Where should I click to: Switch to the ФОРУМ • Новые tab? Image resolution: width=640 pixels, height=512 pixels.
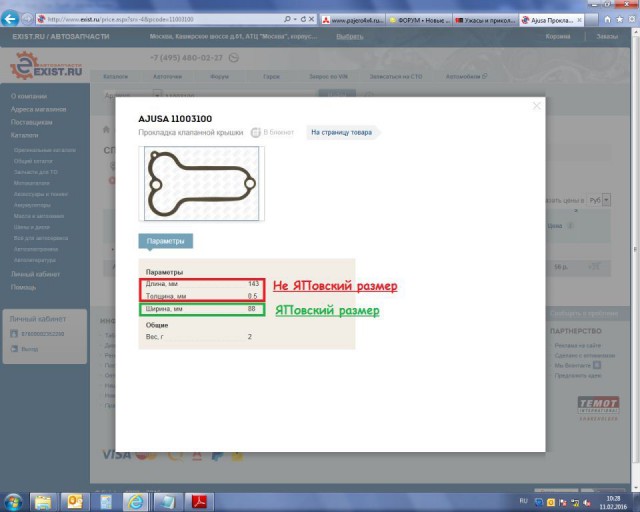click(x=419, y=20)
